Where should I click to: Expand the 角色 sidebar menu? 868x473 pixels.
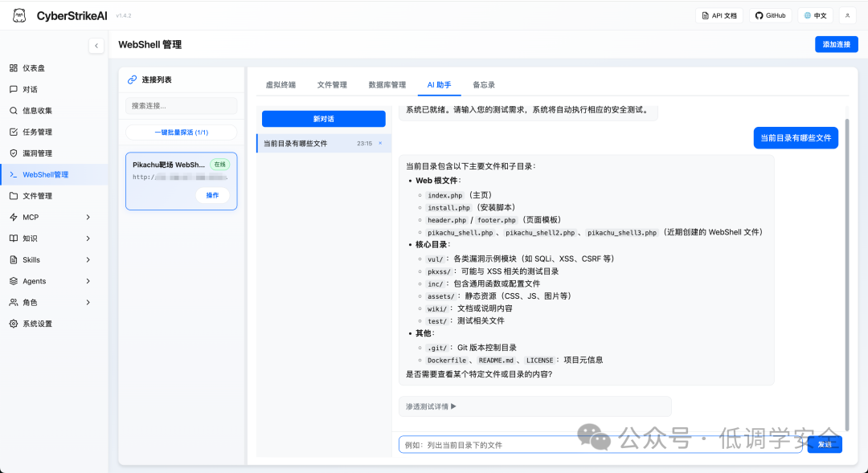55,303
